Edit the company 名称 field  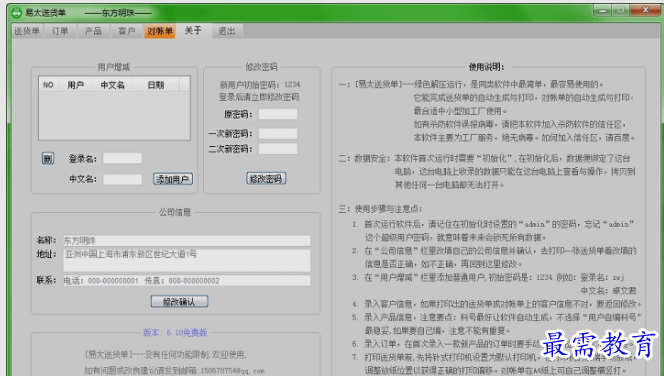187,241
